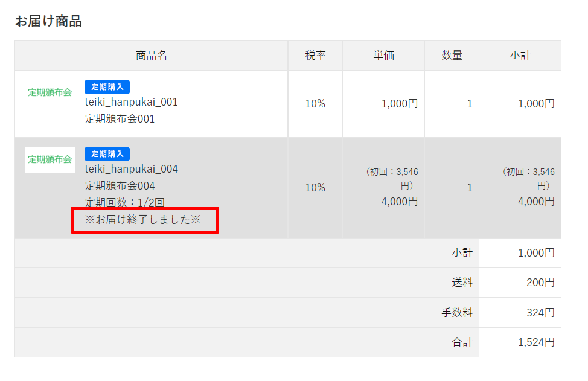Click the 数量 column header

pos(452,56)
